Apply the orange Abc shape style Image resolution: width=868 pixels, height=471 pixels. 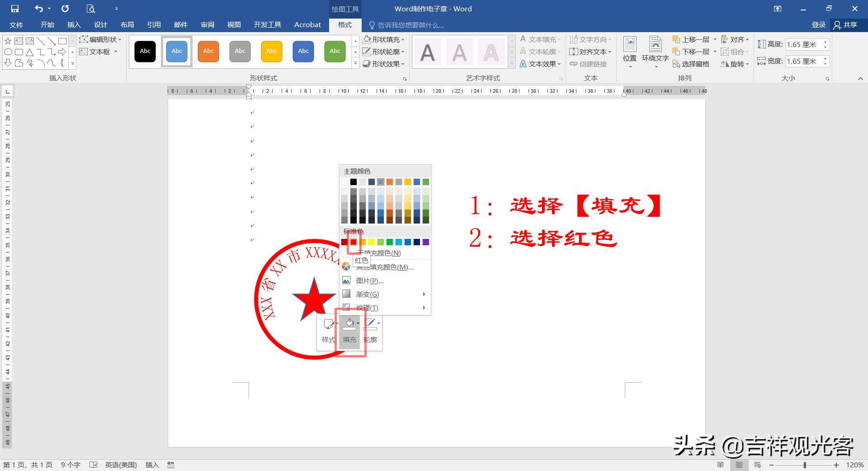(208, 51)
